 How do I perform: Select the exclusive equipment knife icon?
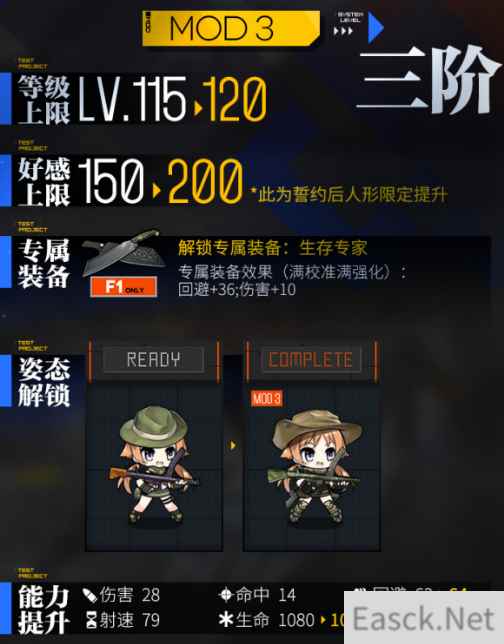(x=123, y=253)
